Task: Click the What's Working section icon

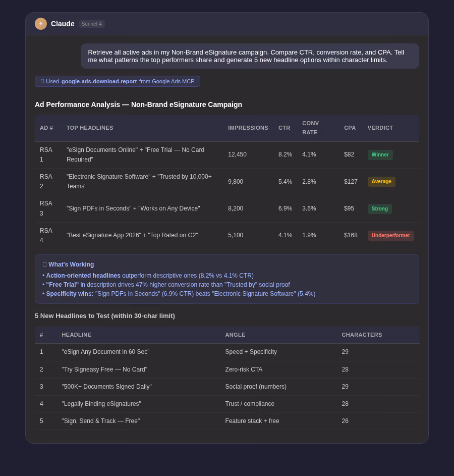Action: (44, 265)
